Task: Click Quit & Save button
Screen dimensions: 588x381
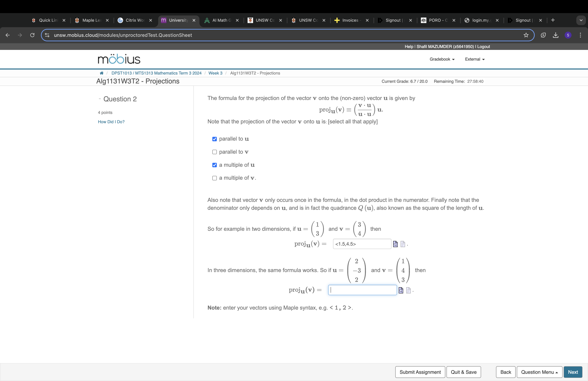Action: [x=464, y=372]
